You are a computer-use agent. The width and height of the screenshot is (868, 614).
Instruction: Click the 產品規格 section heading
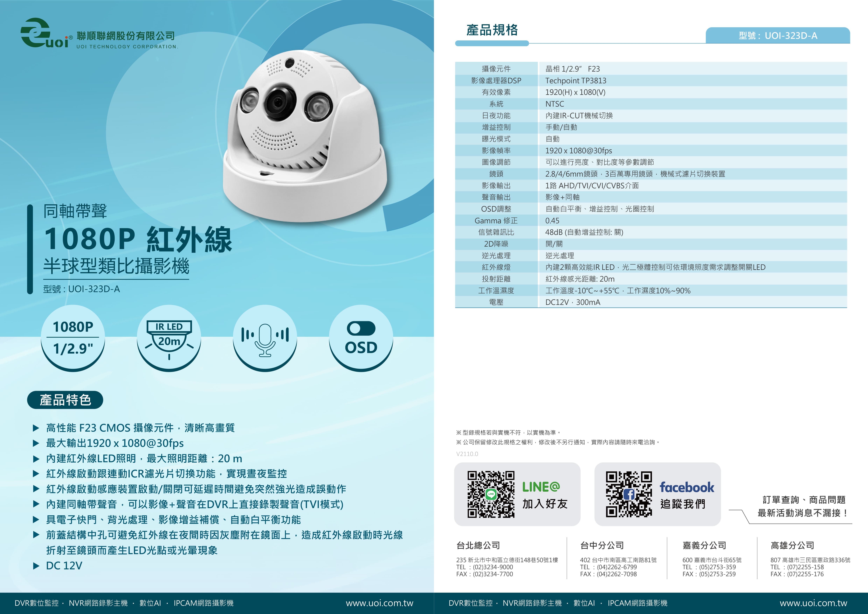[x=492, y=30]
